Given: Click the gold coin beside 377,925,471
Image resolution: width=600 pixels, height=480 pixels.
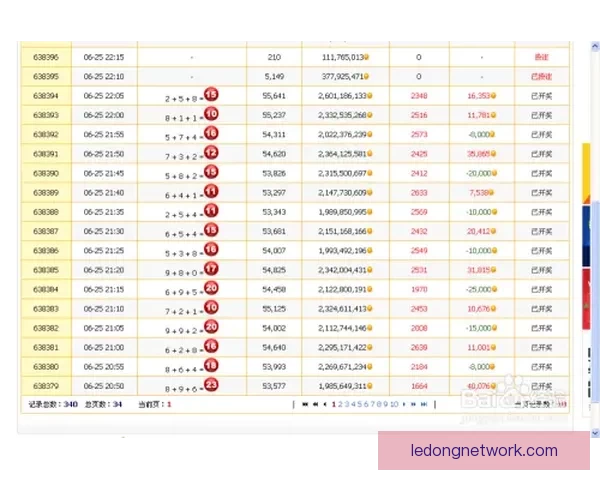Looking at the screenshot, I should (366, 77).
